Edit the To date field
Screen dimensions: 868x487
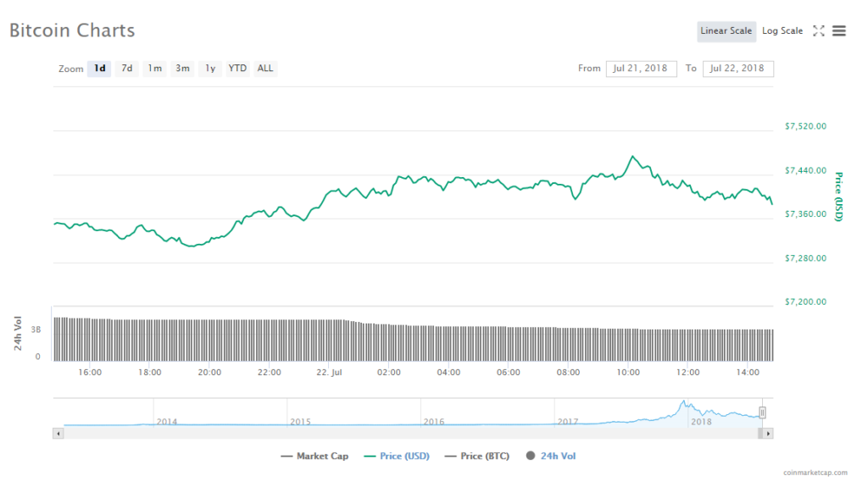click(x=737, y=69)
